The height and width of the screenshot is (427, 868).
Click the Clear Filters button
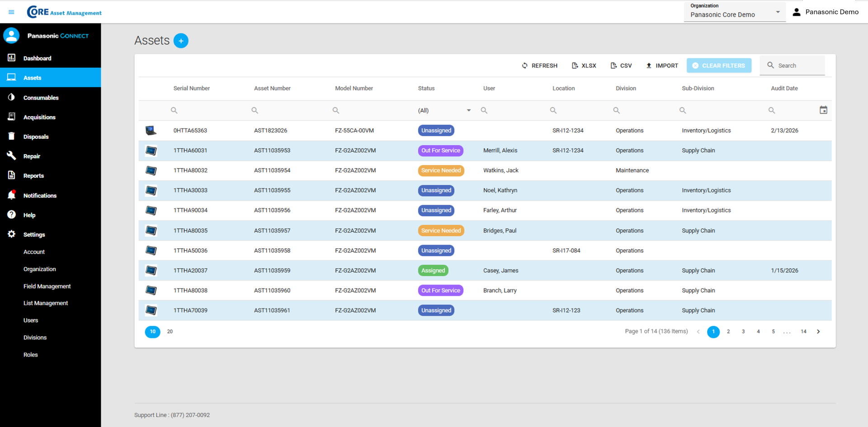tap(719, 65)
